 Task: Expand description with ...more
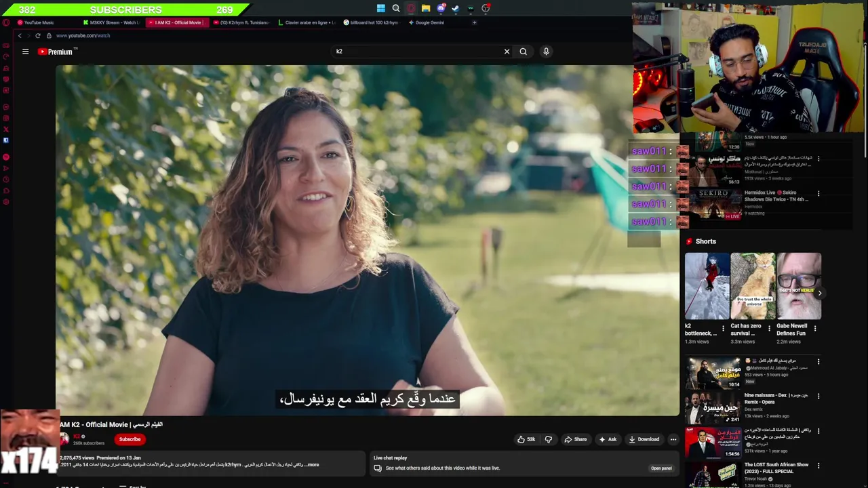(311, 465)
